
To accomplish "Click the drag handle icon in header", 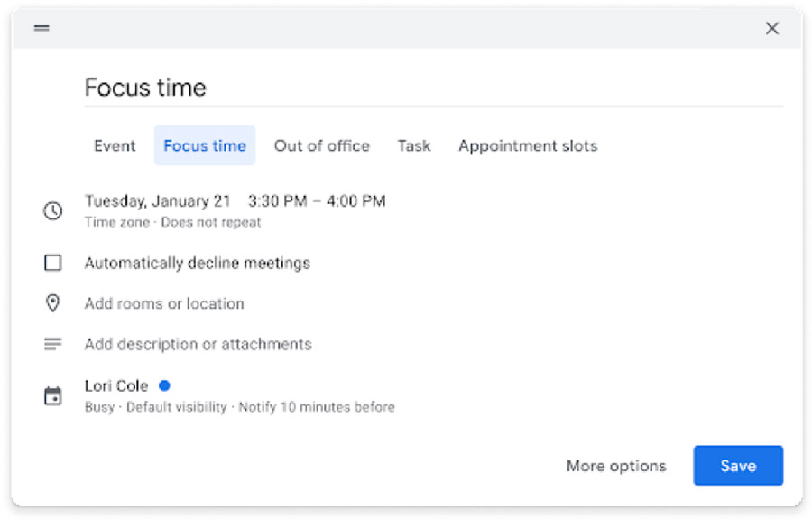I will coord(42,29).
